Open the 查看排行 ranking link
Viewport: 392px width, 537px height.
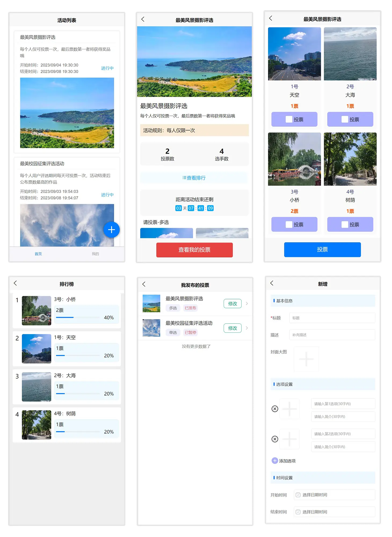194,178
